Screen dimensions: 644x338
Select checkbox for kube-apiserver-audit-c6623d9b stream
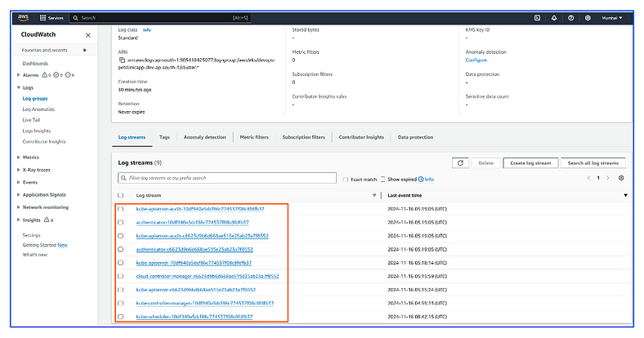(120, 236)
